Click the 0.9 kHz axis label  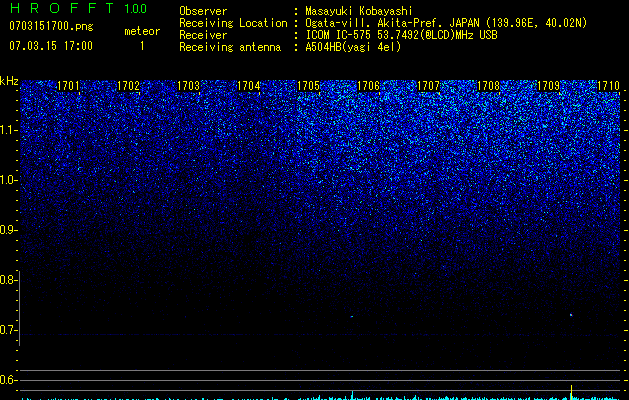[x=7, y=230]
